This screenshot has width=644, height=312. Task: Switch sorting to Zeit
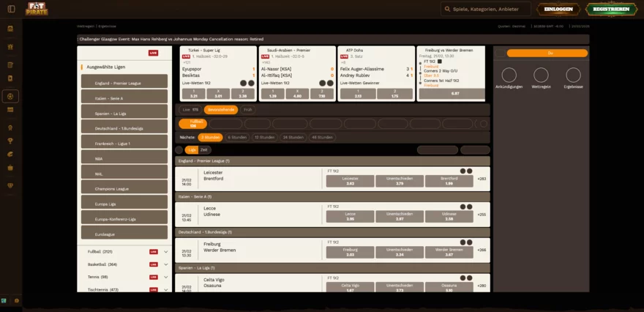click(203, 150)
